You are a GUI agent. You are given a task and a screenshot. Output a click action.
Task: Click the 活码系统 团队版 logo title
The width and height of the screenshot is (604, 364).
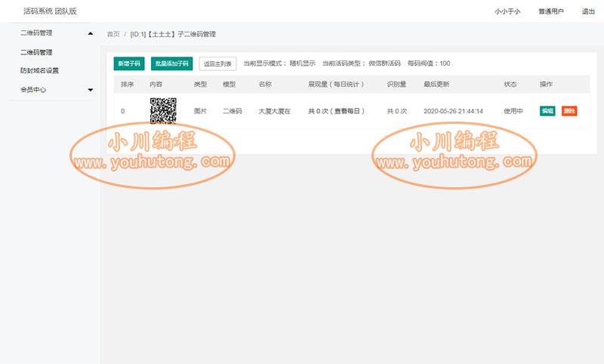(x=50, y=11)
